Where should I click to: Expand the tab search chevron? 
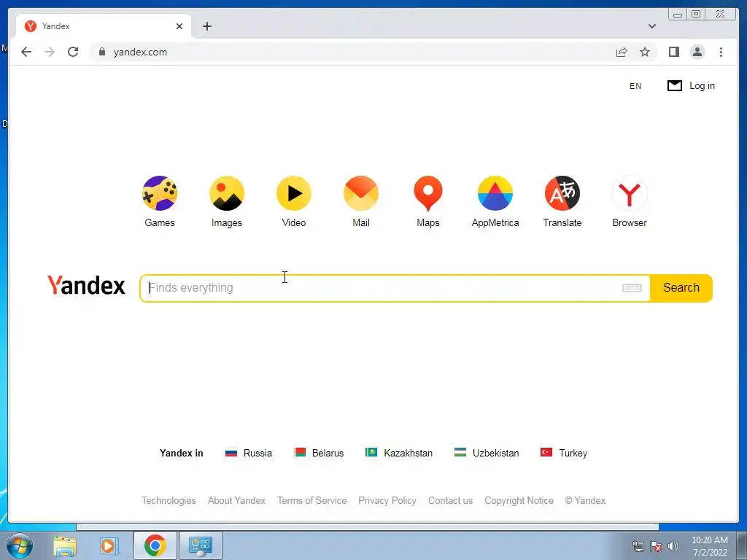[652, 26]
